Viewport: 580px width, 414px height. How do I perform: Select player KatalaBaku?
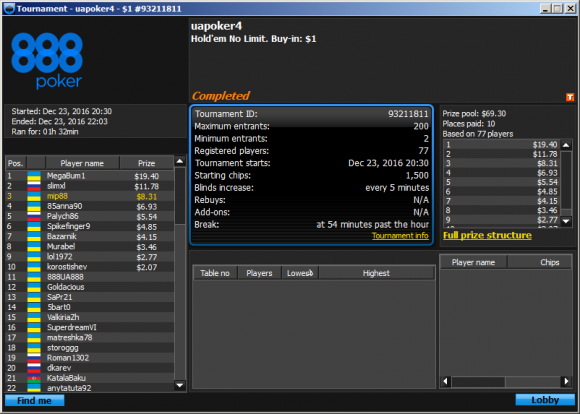pos(90,378)
